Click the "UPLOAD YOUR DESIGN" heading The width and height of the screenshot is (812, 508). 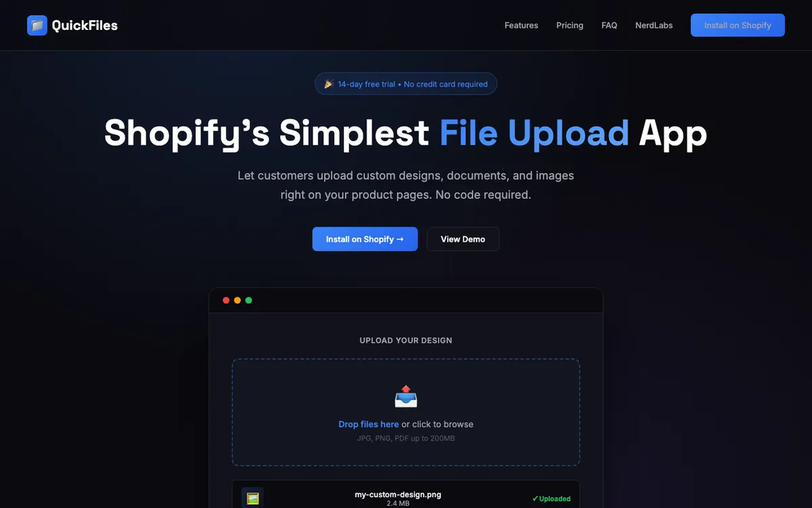406,340
